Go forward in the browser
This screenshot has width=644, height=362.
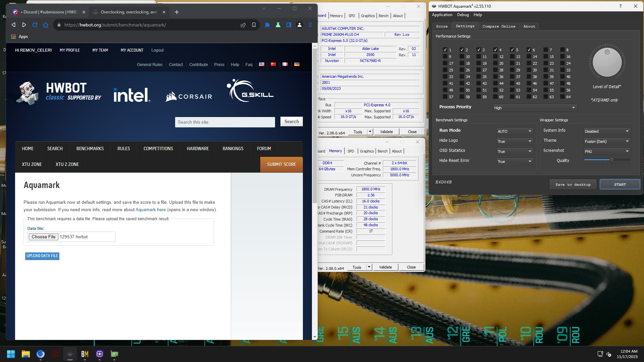[x=24, y=25]
